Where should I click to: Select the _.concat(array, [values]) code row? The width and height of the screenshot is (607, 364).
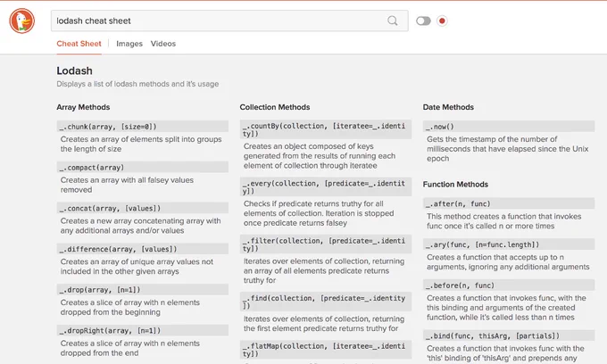tap(143, 208)
